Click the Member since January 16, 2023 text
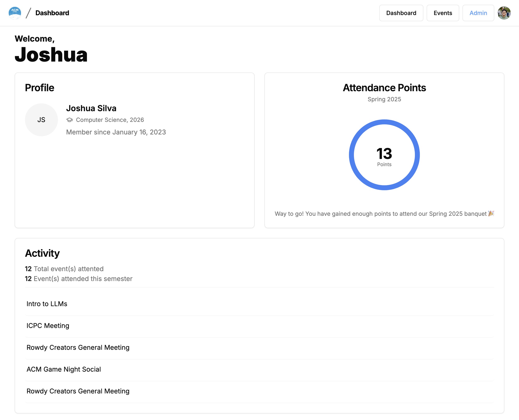This screenshot has height=420, width=519. coord(116,132)
